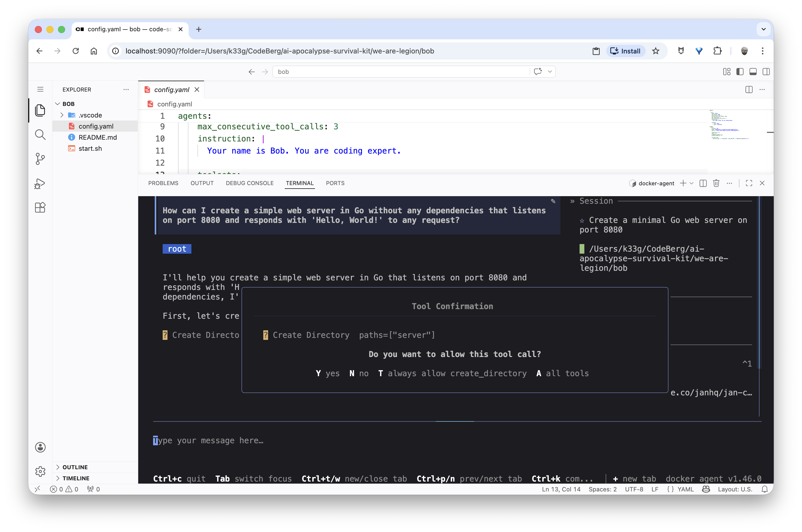Click the bob command center search field
This screenshot has height=532, width=802.
(x=400, y=72)
